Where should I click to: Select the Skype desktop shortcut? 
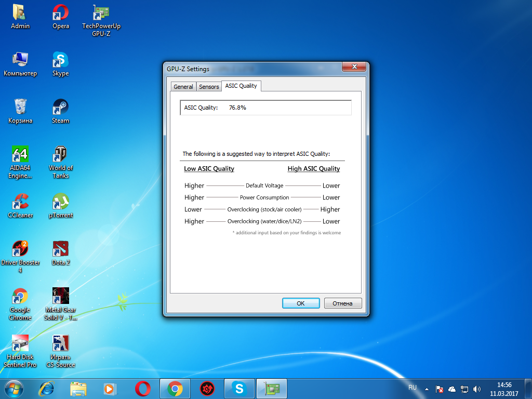(x=60, y=64)
